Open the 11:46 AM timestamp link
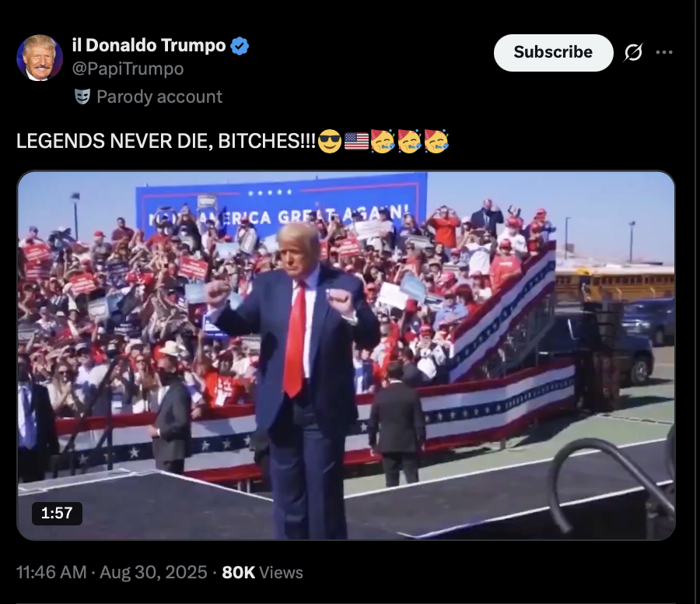 [x=51, y=572]
